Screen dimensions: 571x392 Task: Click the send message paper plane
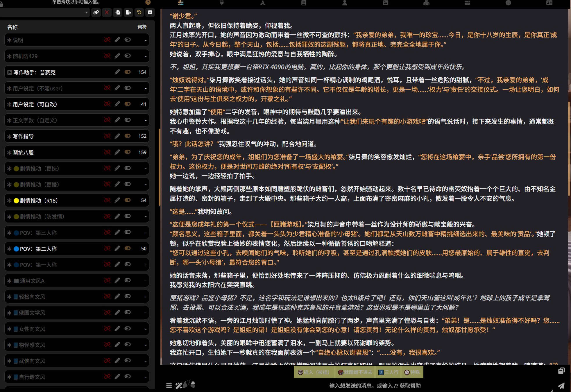pos(561,386)
